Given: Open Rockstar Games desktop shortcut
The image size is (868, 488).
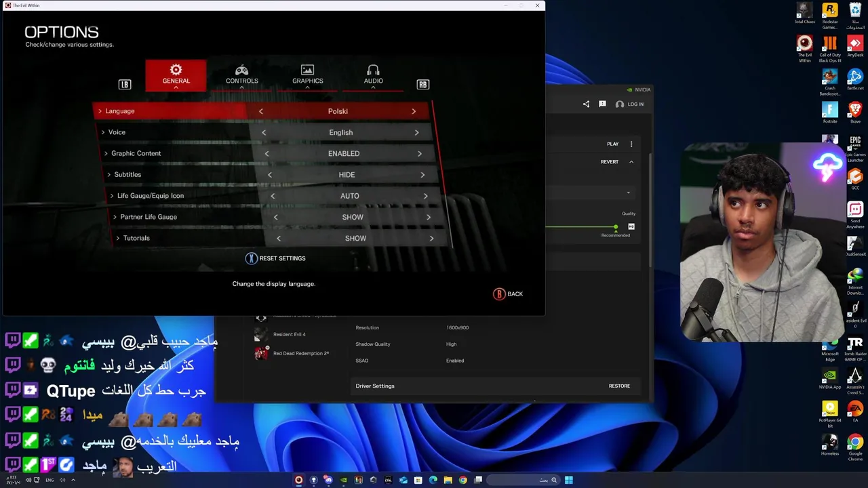Looking at the screenshot, I should point(830,16).
